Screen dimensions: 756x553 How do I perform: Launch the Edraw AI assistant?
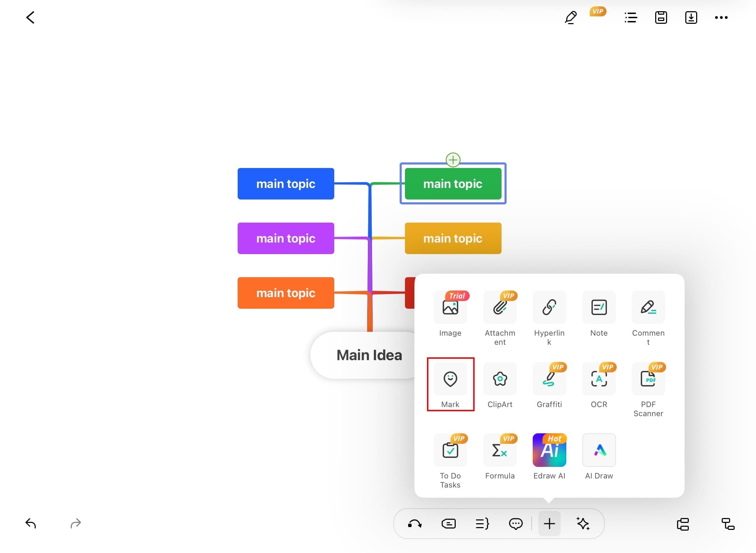(549, 451)
